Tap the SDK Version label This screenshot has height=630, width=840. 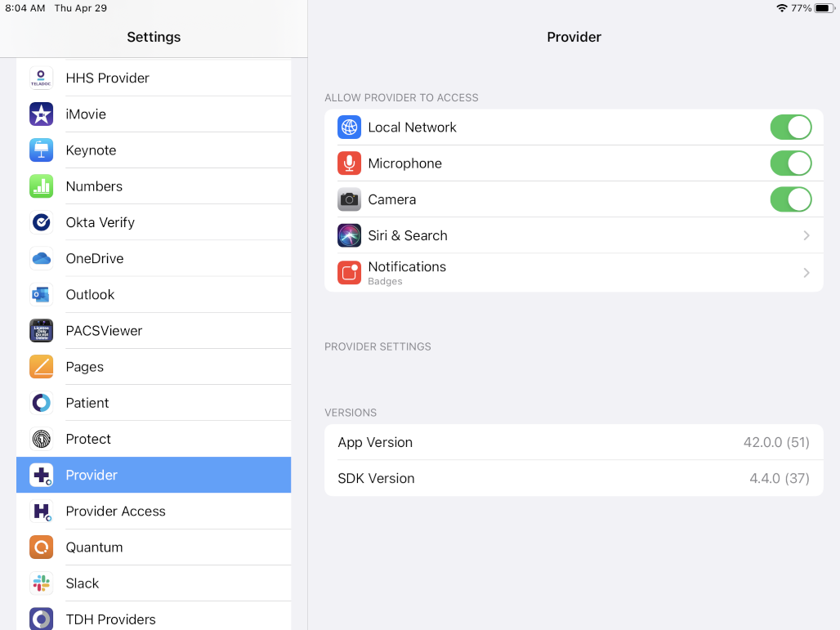pyautogui.click(x=376, y=478)
